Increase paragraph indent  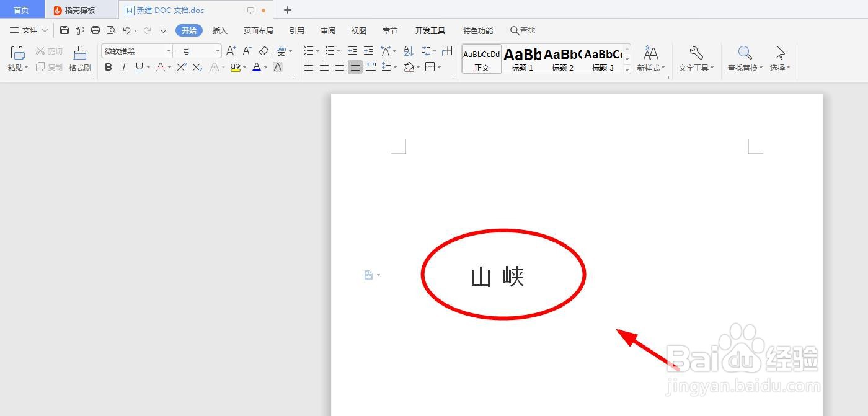368,51
